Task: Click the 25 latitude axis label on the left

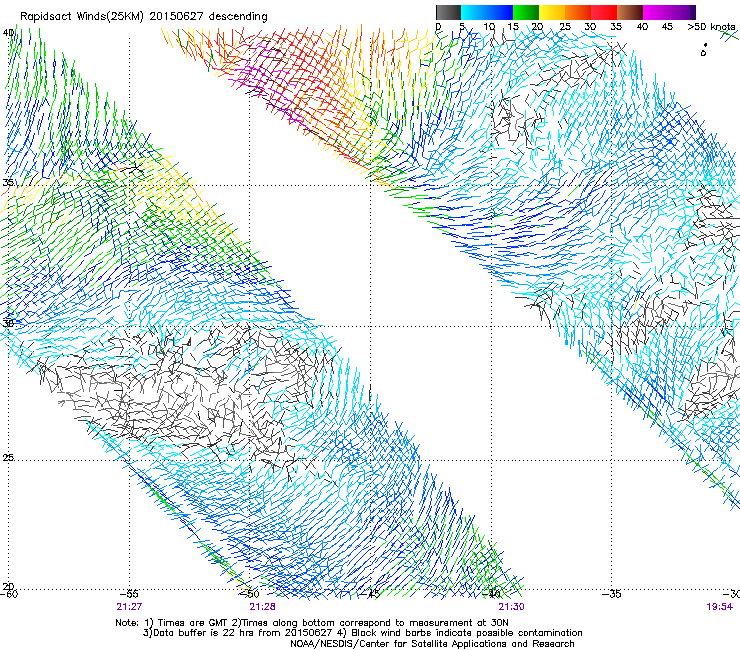Action: point(8,458)
